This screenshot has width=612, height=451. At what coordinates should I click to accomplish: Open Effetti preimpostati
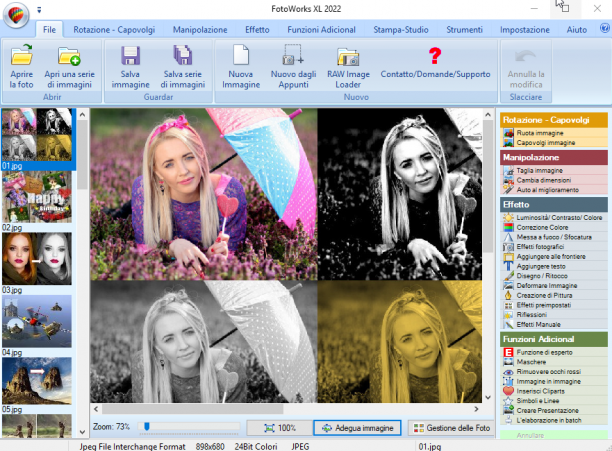click(554, 305)
